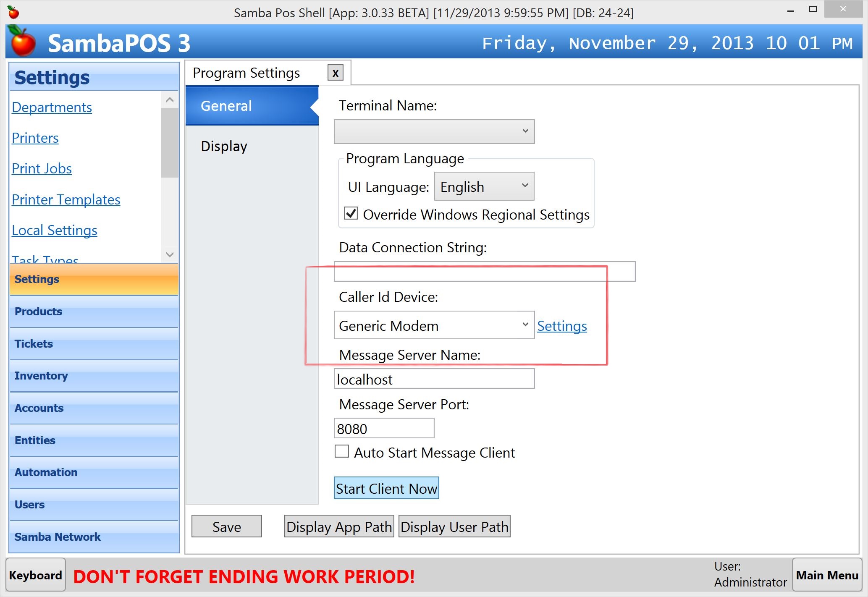This screenshot has width=868, height=597.
Task: Enable Auto Start Message Client
Action: coord(342,452)
